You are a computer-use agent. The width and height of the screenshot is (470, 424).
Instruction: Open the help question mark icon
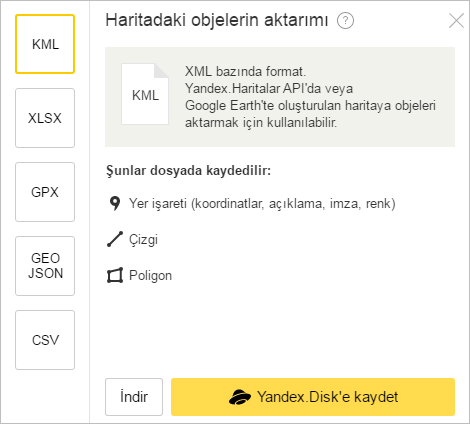345,21
